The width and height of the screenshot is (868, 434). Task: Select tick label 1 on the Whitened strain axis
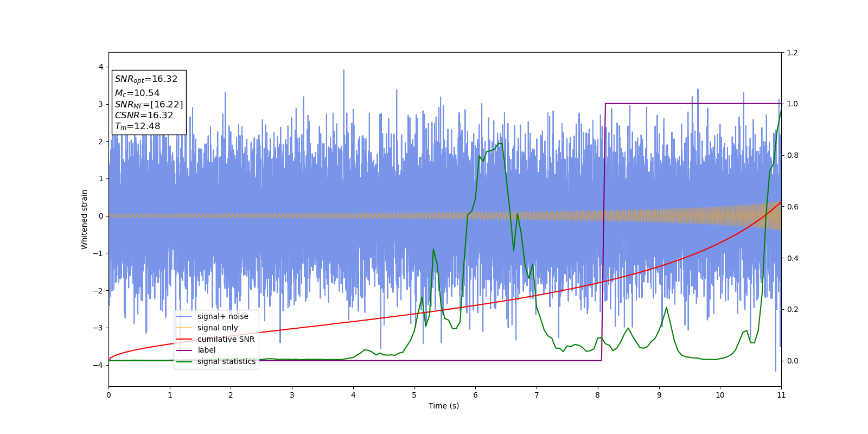click(100, 179)
